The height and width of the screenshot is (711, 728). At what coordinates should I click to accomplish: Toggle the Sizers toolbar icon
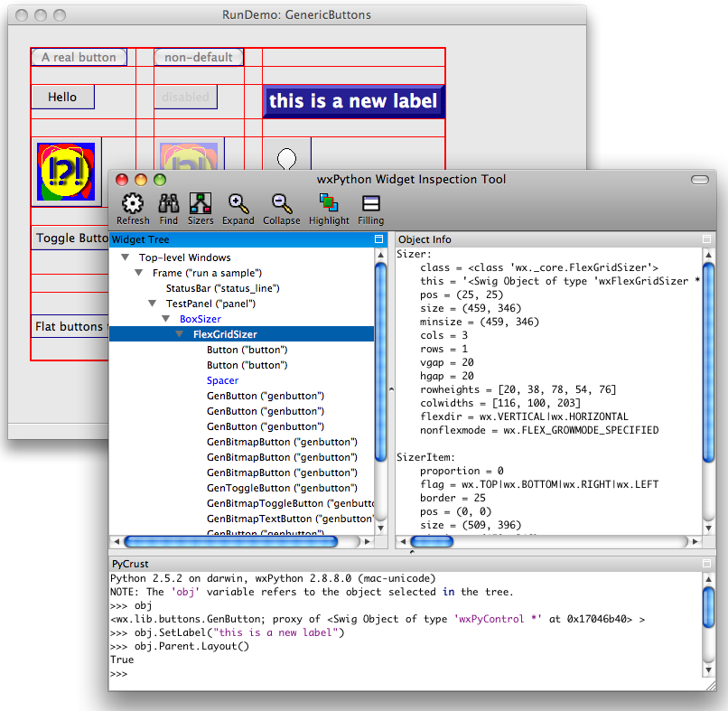click(x=201, y=204)
